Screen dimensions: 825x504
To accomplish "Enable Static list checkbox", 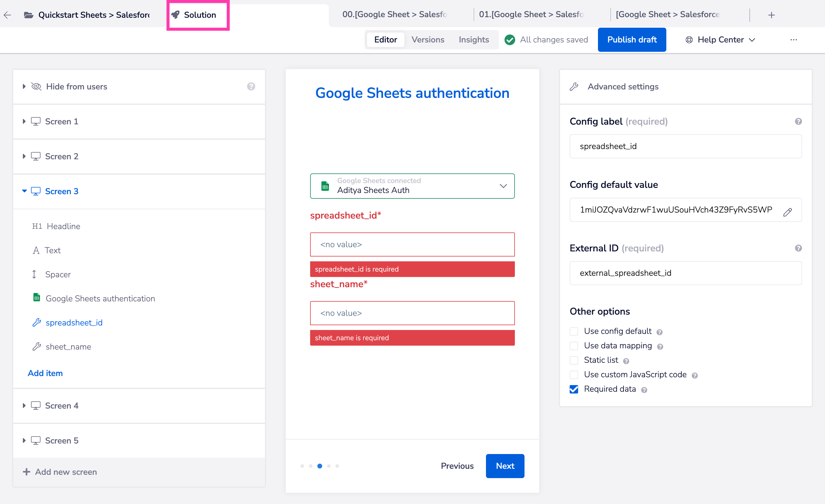I will coord(574,360).
